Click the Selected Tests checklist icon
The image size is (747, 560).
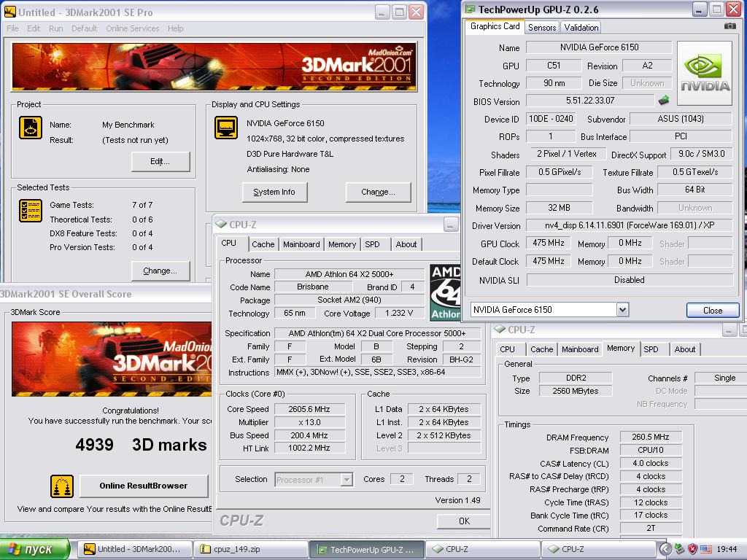31,211
